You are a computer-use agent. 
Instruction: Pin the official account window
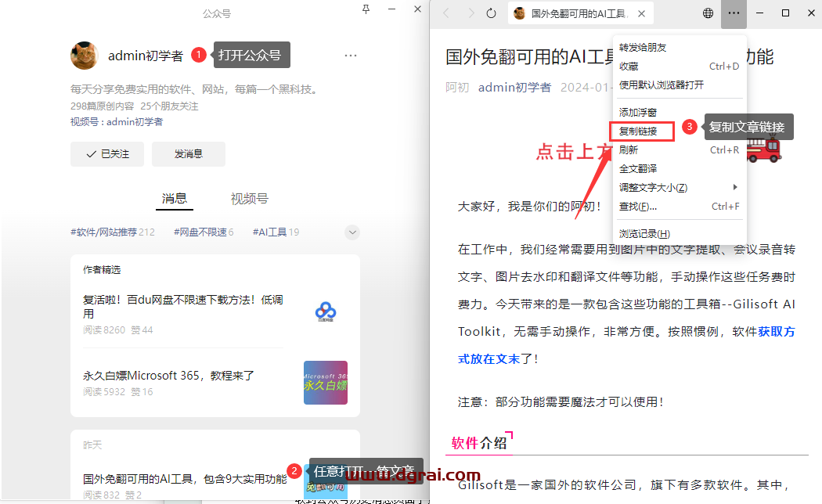366,9
